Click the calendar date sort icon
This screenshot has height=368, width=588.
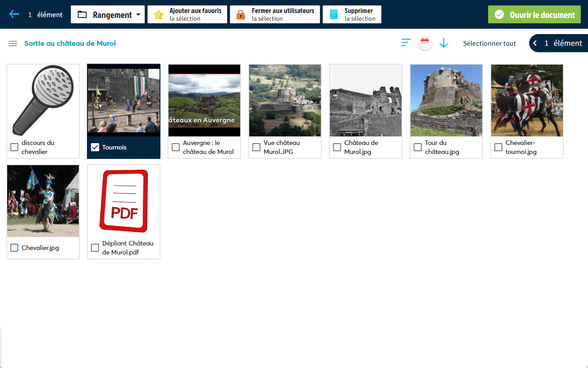point(425,43)
